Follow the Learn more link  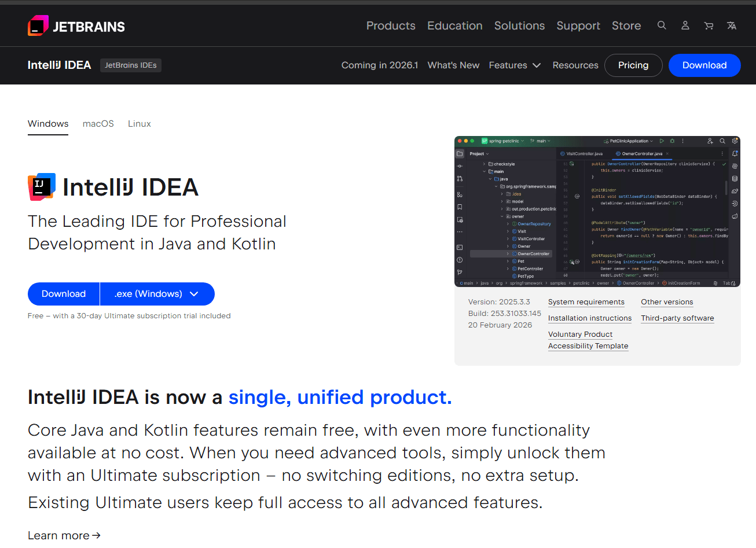click(64, 535)
